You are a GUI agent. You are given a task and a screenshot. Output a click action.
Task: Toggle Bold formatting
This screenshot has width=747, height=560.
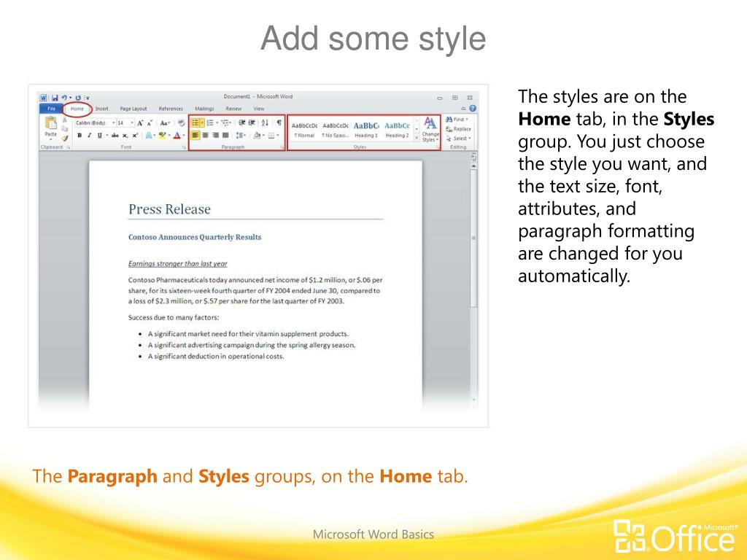click(x=80, y=135)
